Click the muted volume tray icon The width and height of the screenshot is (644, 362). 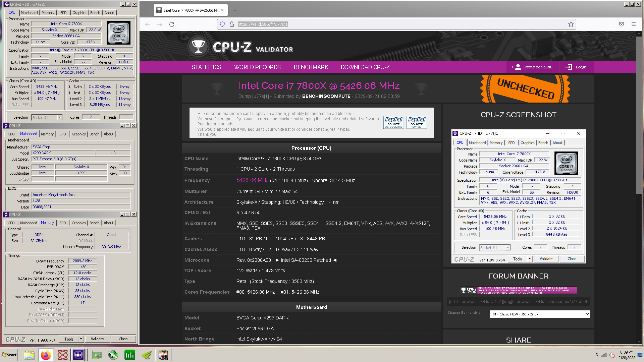612,355
